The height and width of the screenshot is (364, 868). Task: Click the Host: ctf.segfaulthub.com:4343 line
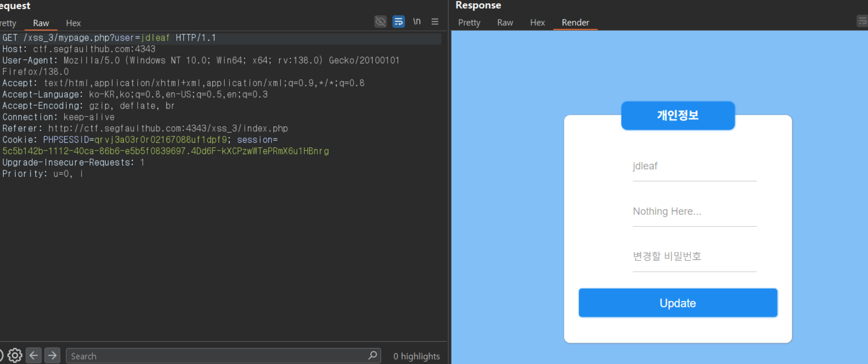point(79,49)
